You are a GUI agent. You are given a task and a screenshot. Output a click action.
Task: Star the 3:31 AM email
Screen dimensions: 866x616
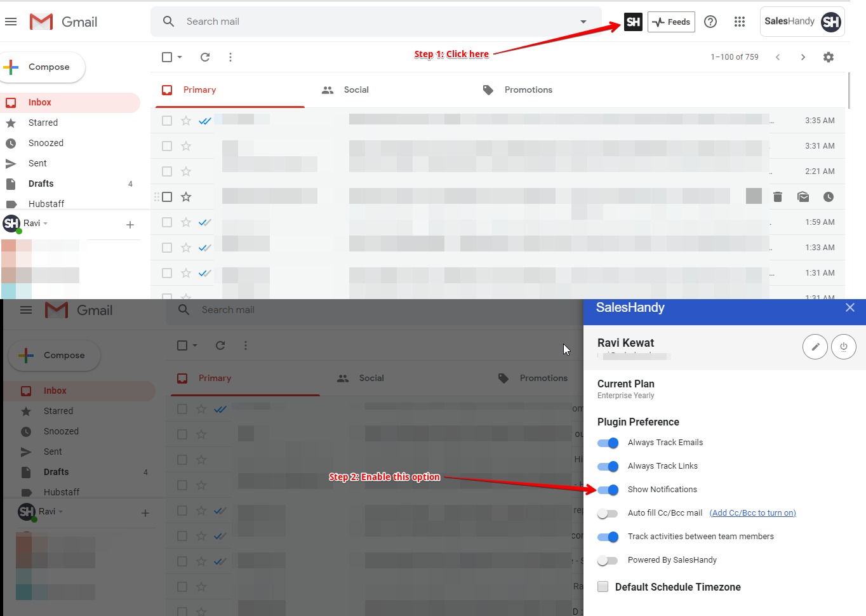pos(186,146)
